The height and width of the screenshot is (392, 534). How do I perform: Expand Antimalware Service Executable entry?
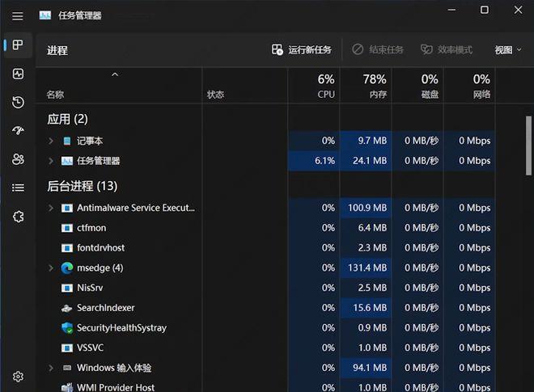coord(51,208)
